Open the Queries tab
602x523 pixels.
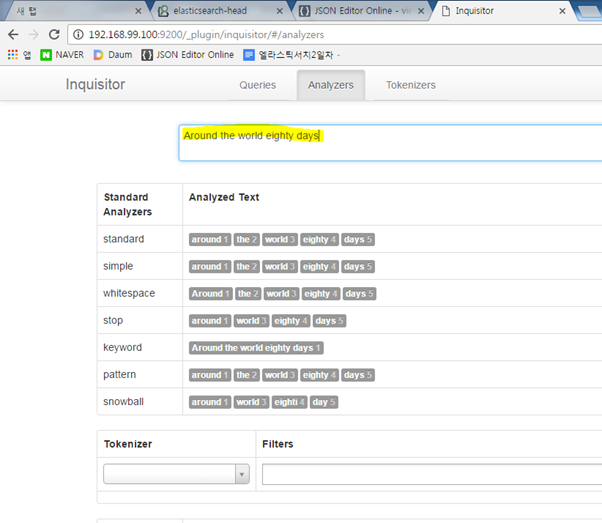pyautogui.click(x=257, y=85)
